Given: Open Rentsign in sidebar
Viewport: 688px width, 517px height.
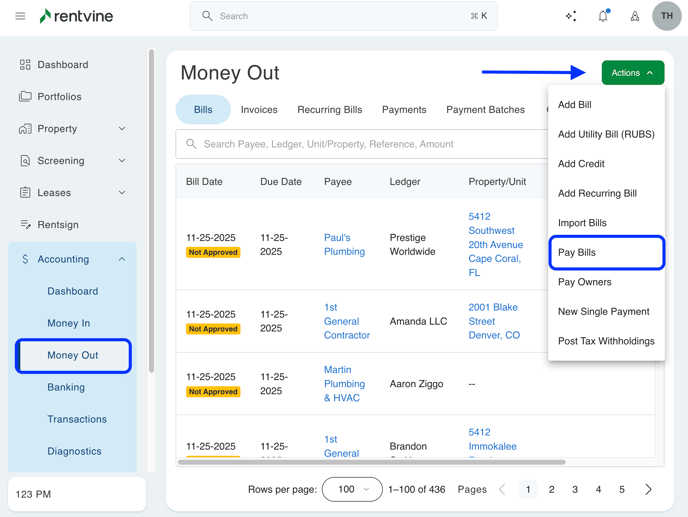Looking at the screenshot, I should (x=58, y=225).
